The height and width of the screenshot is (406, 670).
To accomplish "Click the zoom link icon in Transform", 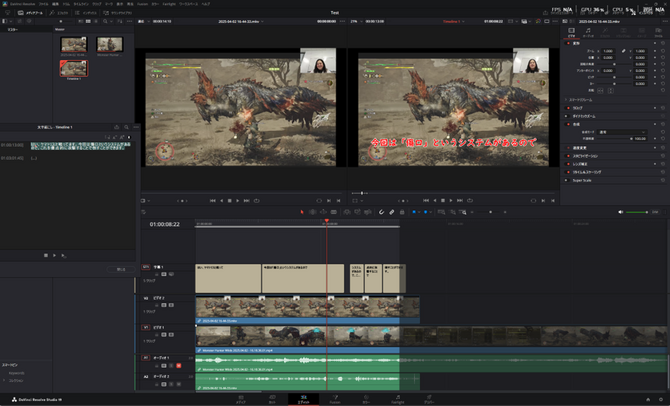I will [623, 50].
